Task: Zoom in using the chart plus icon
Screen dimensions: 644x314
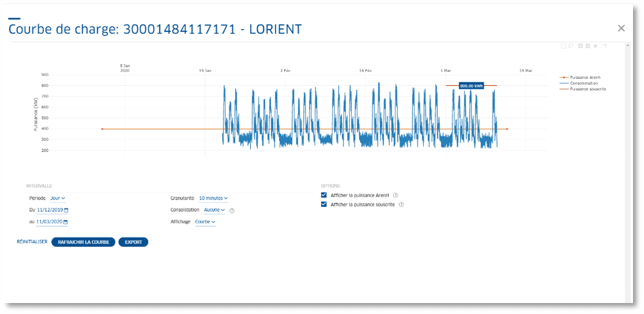Action: (580, 46)
